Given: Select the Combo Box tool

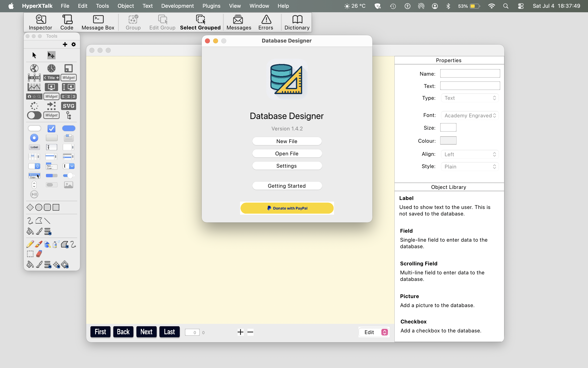Looking at the screenshot, I should [x=69, y=166].
